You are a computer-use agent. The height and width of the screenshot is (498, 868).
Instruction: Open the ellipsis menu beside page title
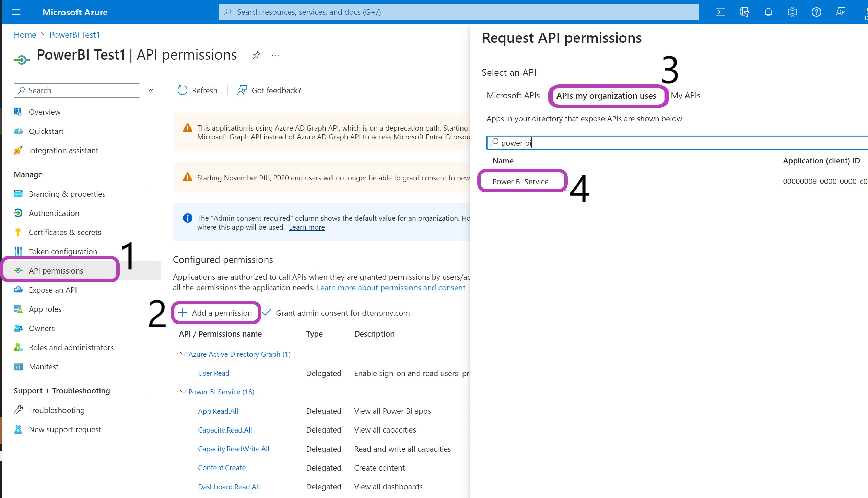pos(275,55)
